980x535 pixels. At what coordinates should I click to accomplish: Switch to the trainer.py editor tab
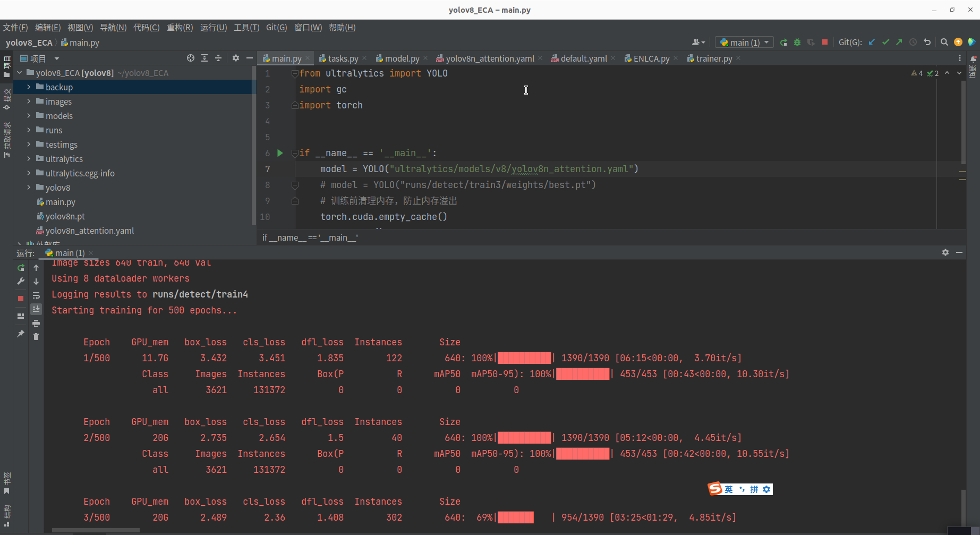click(713, 58)
